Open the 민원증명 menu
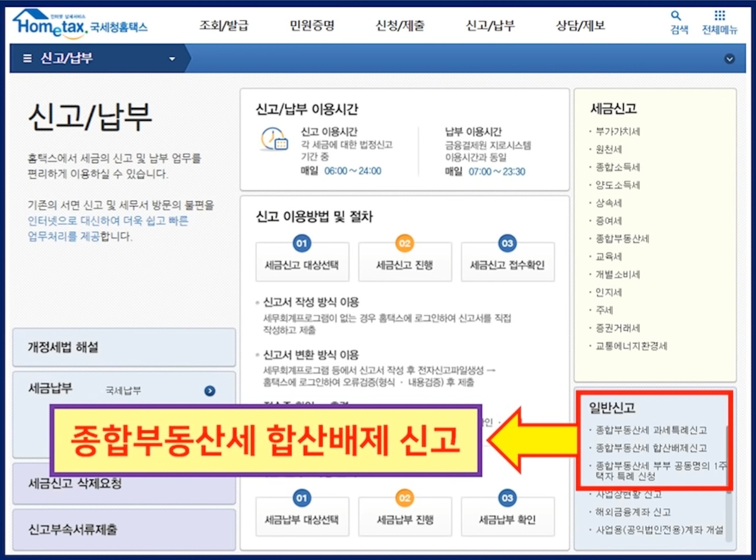This screenshot has height=560, width=756. (311, 25)
